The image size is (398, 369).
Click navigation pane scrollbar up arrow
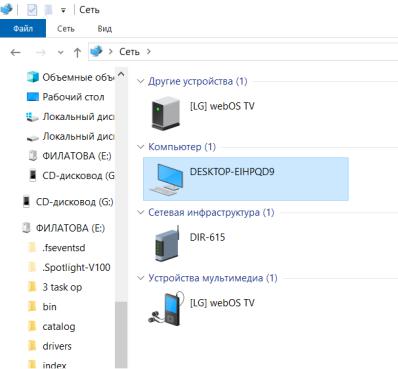point(121,74)
